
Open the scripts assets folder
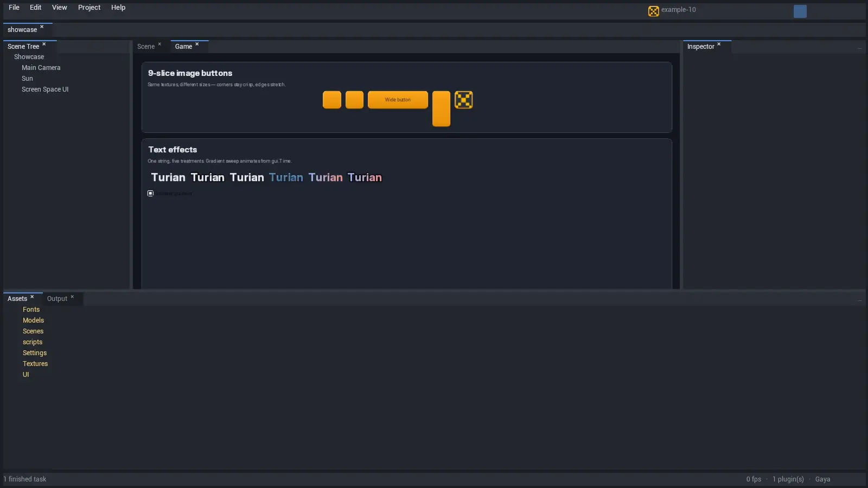tap(33, 342)
